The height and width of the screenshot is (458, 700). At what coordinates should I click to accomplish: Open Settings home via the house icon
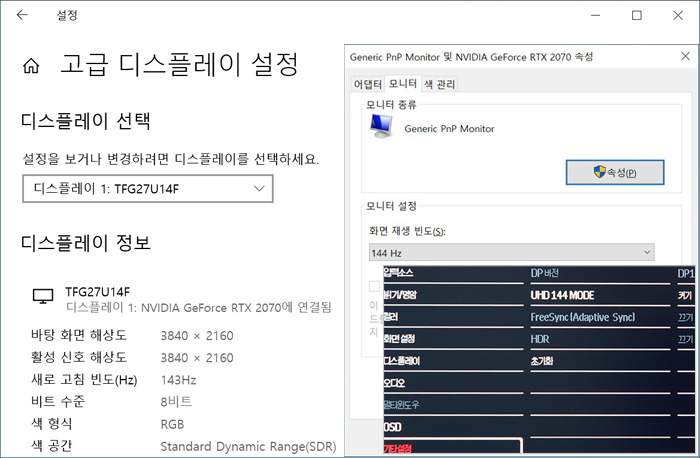31,66
